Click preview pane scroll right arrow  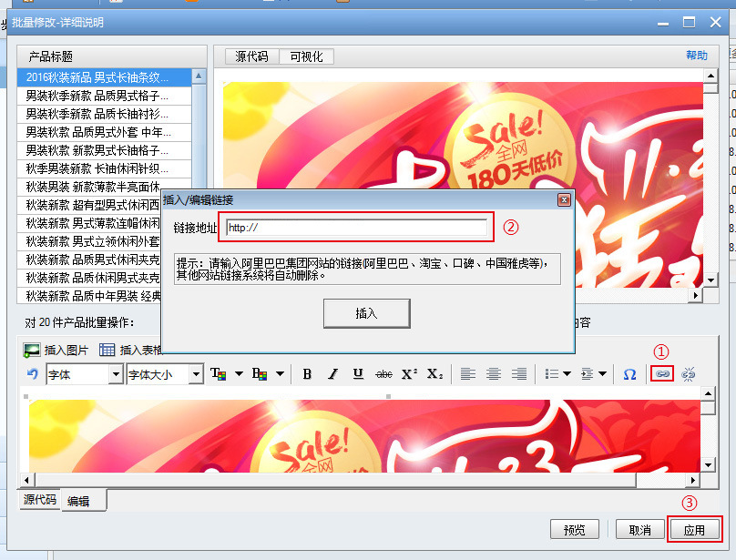click(696, 295)
